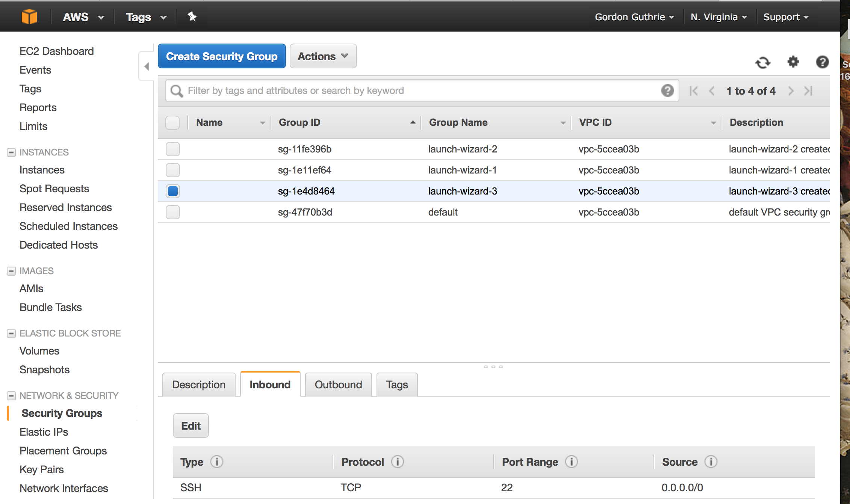This screenshot has height=504, width=850.
Task: Click the Create Security Group button
Action: click(x=222, y=56)
